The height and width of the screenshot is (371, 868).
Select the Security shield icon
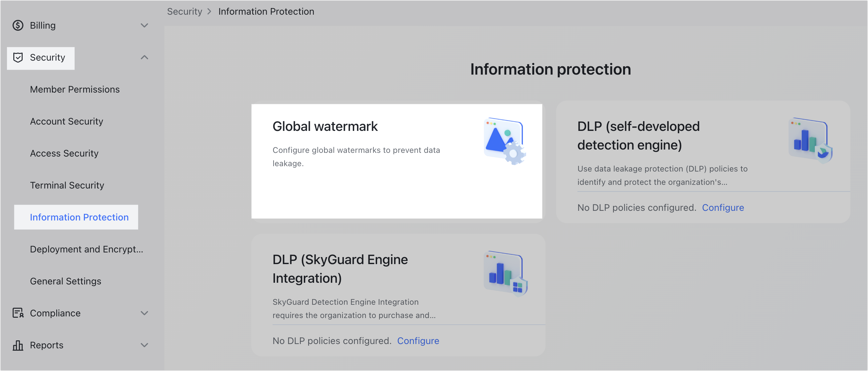18,57
